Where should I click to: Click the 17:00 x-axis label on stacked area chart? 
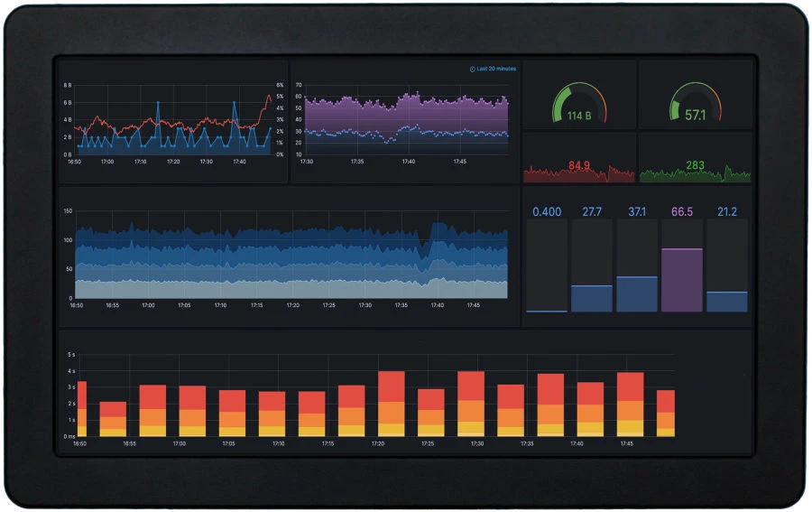pos(148,305)
